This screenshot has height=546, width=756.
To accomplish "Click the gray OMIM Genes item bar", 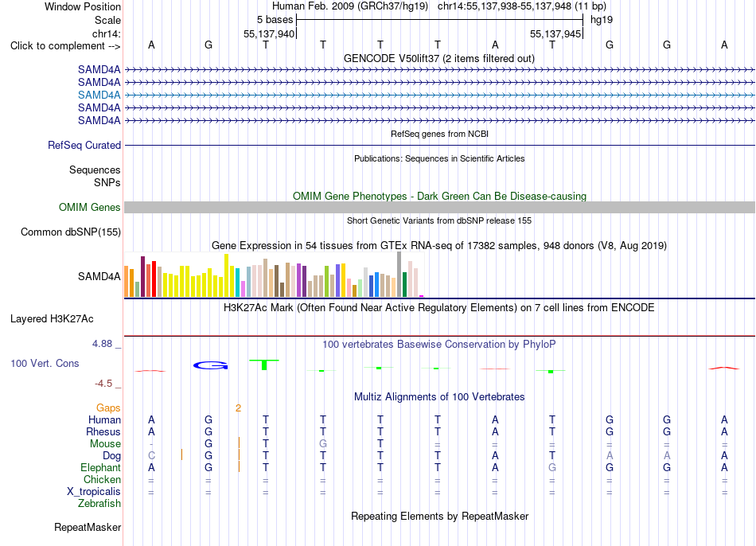I will pyautogui.click(x=440, y=208).
